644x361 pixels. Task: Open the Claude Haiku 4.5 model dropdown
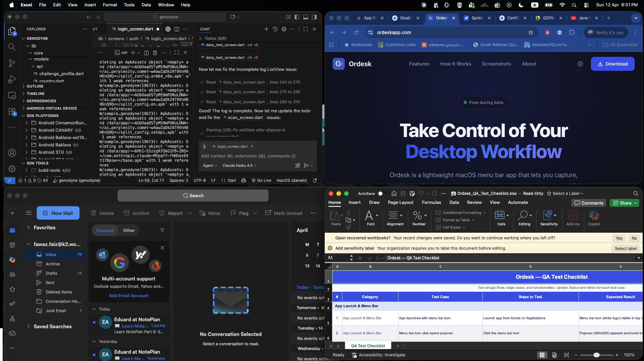(x=239, y=165)
